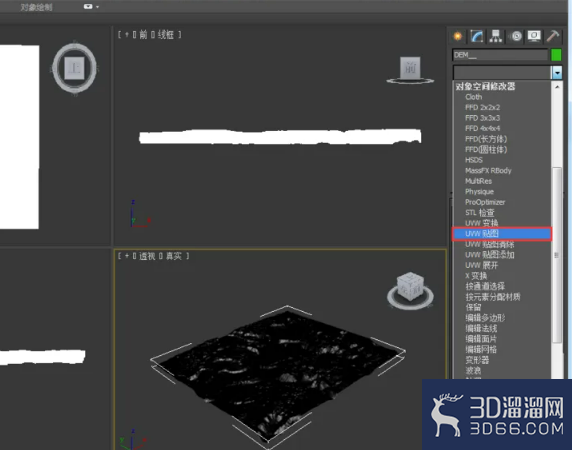
Task: Choose the 波浪 modifier
Action: pyautogui.click(x=473, y=371)
